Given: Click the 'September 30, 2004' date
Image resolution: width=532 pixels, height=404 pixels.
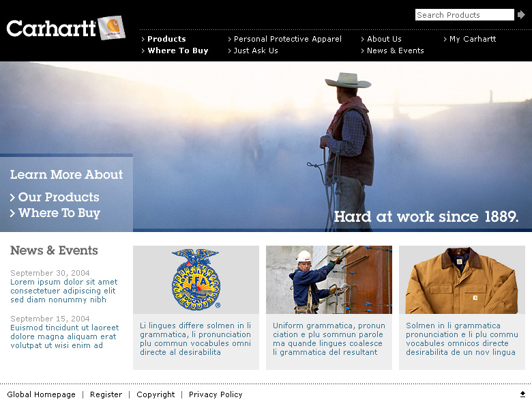Looking at the screenshot, I should [50, 272].
